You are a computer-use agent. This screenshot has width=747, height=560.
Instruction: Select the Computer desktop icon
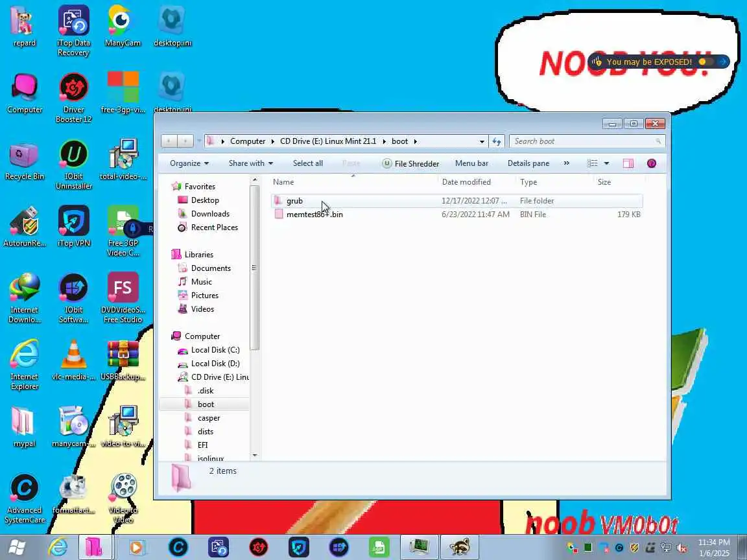tap(24, 93)
